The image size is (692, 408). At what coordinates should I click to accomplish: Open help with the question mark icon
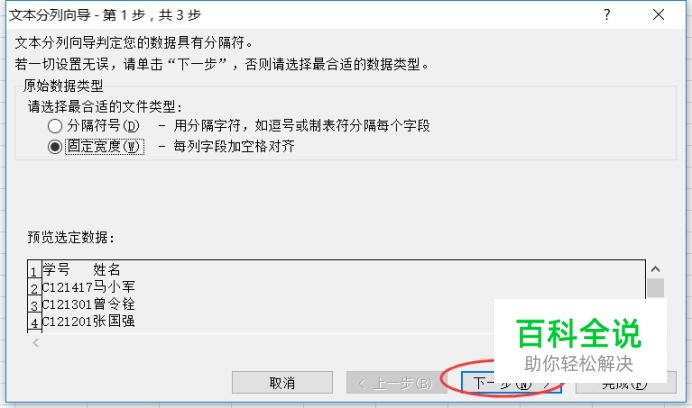(x=607, y=15)
